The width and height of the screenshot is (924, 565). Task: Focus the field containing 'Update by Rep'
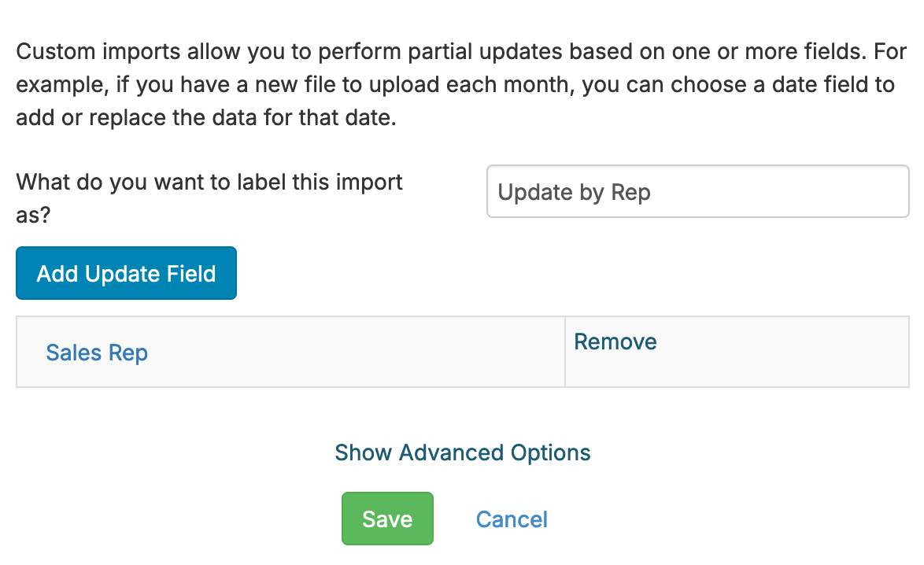point(697,191)
